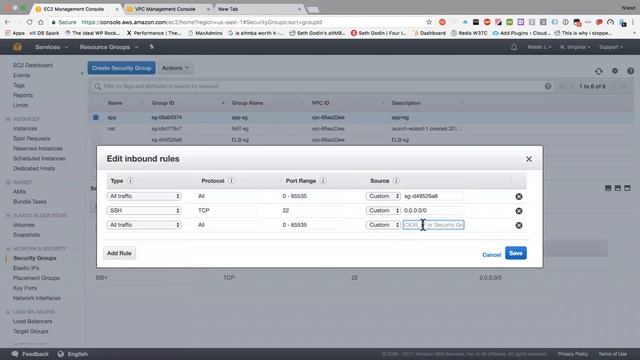The width and height of the screenshot is (640, 360).
Task: Click the Feedback button in footer
Action: [31, 354]
